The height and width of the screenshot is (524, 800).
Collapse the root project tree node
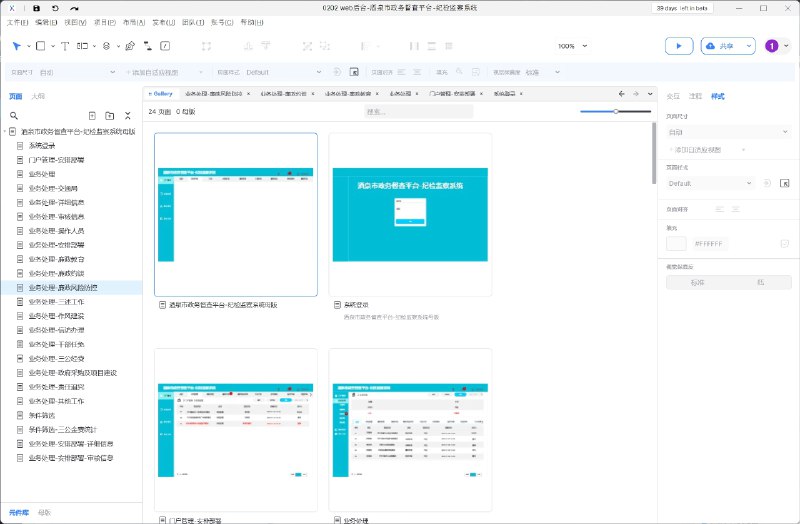coord(5,132)
